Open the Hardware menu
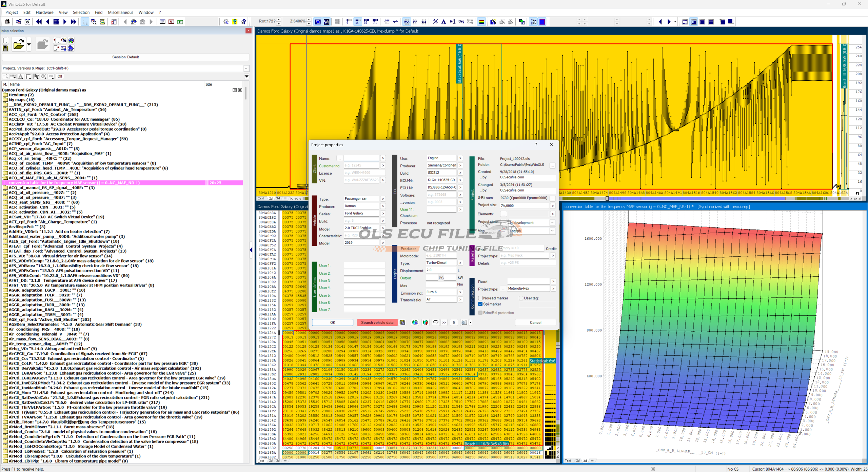 [x=44, y=13]
